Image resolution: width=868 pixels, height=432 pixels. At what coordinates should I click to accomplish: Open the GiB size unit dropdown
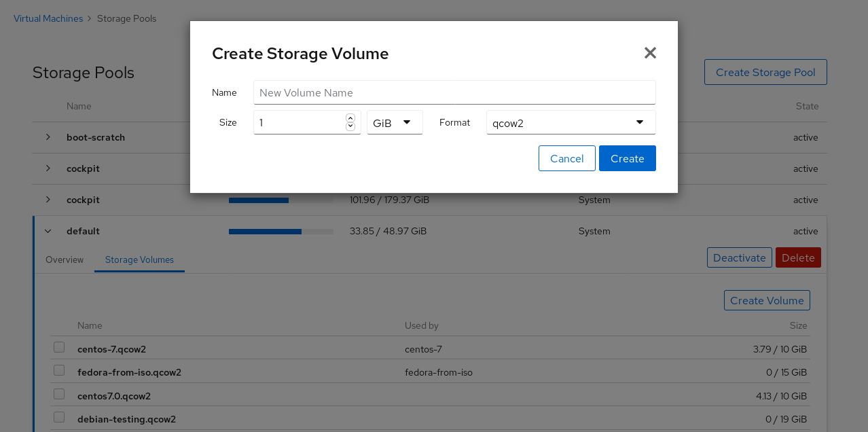(x=395, y=123)
